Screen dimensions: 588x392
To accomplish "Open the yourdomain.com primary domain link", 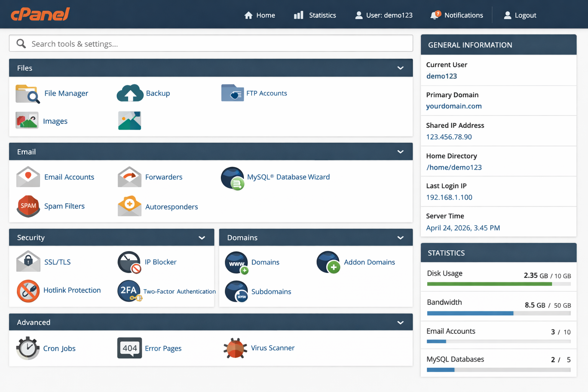I will (x=454, y=106).
